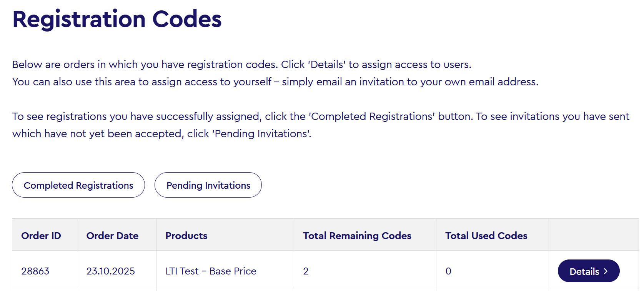
Task: Click the order date 23.10.2025 cell
Action: point(111,271)
